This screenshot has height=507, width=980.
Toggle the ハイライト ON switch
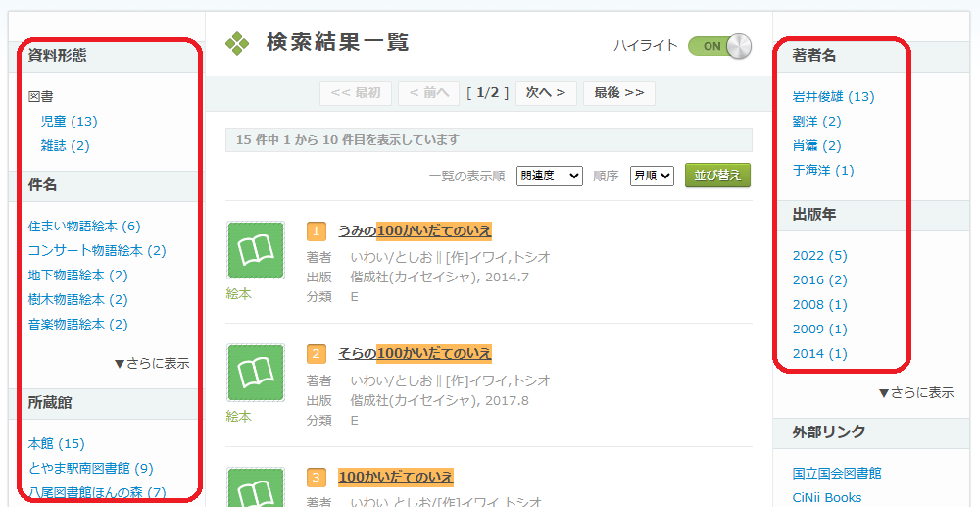click(719, 46)
